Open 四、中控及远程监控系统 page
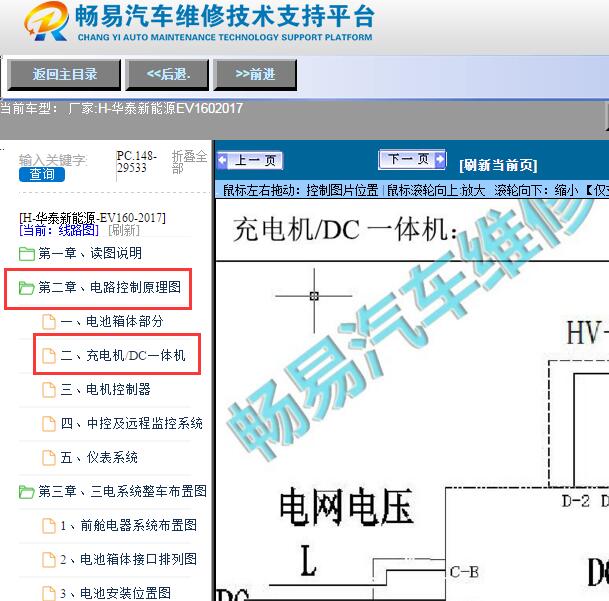This screenshot has width=609, height=601. click(131, 423)
